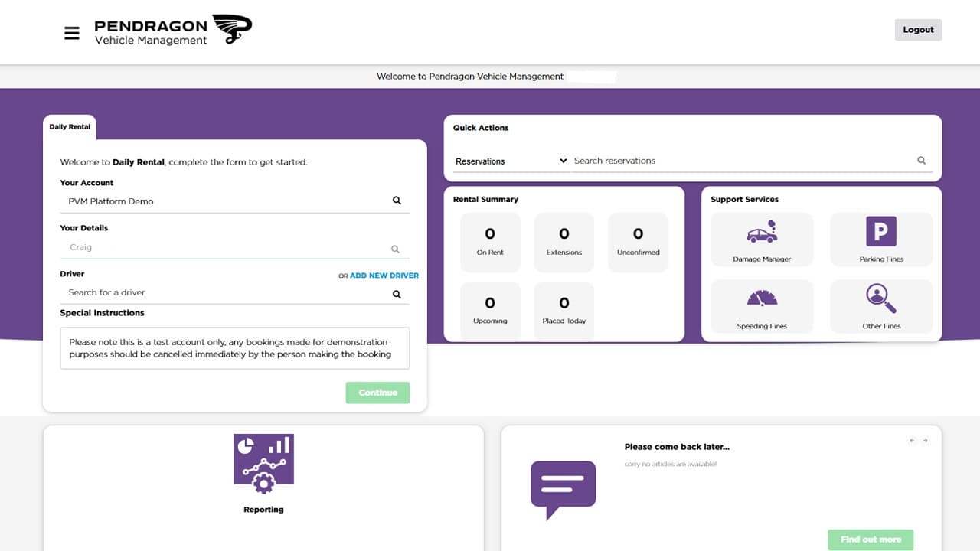Click the purple chat bubble icon
Screen dimensions: 980x551
click(563, 488)
